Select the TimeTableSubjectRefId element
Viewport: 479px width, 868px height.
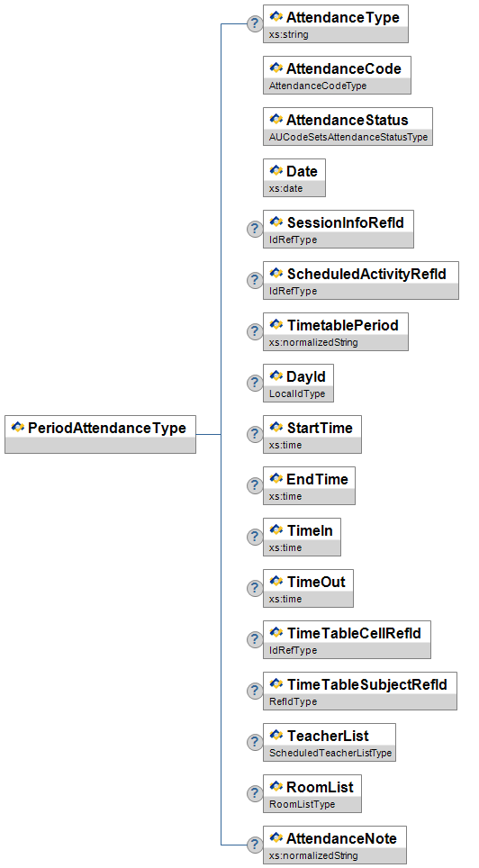pos(360,691)
